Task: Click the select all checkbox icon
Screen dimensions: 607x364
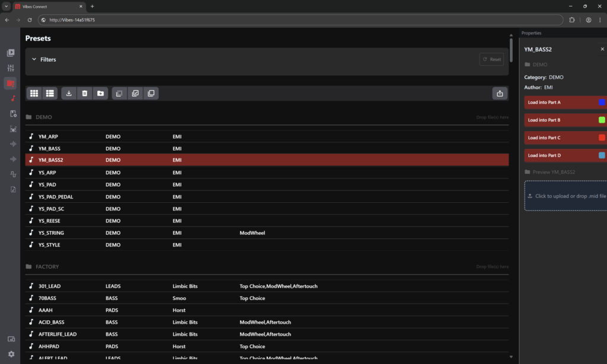Action: click(135, 93)
